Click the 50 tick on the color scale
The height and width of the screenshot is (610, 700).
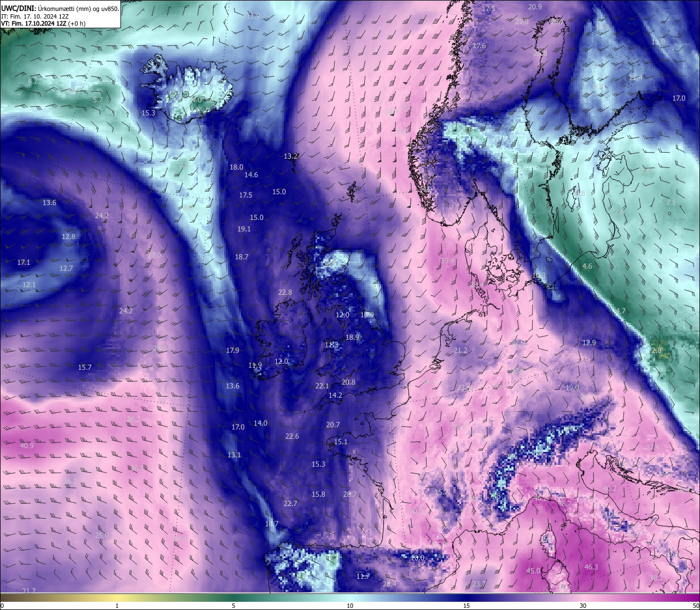pyautogui.click(x=696, y=606)
